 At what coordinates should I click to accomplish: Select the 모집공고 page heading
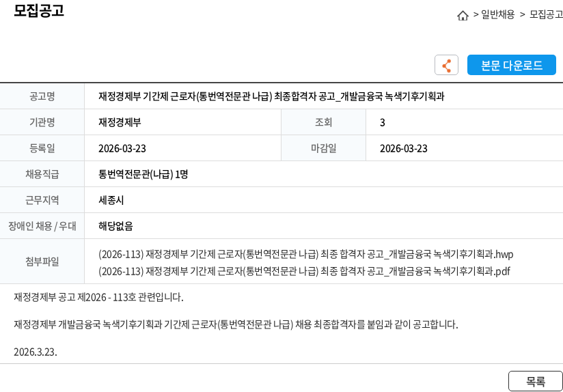[x=39, y=10]
